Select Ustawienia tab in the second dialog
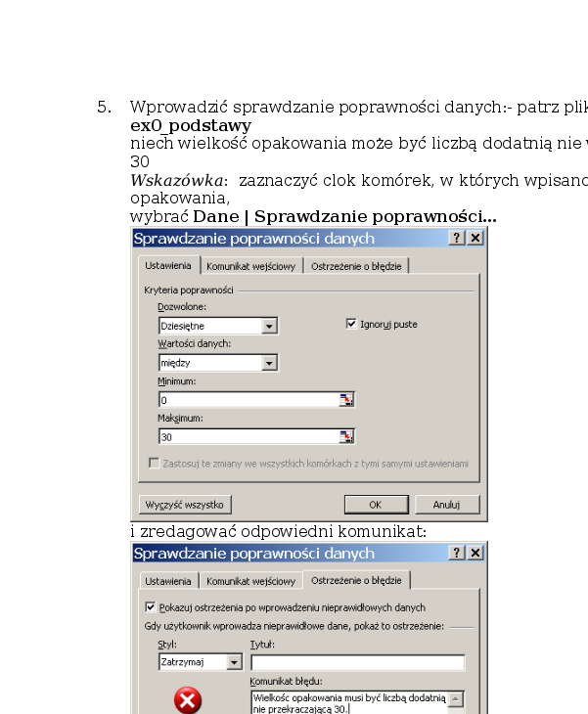The image size is (588, 714). [168, 581]
